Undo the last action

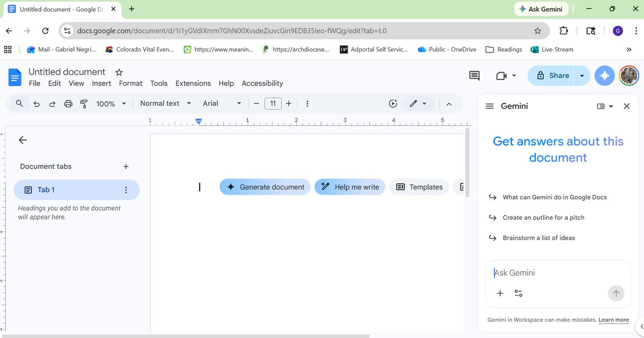(x=36, y=104)
